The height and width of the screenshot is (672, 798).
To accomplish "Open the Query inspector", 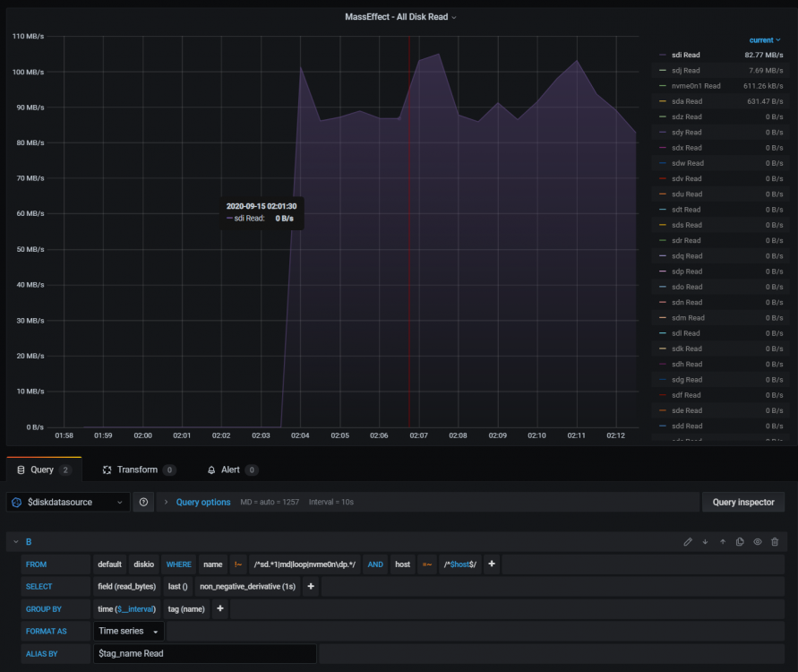I will 743,502.
